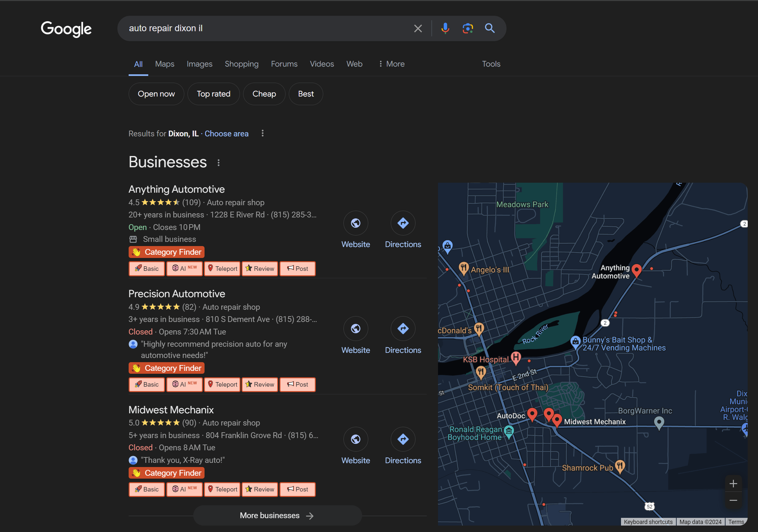This screenshot has width=758, height=532.
Task: Expand the More search tabs menu
Action: [x=392, y=64]
